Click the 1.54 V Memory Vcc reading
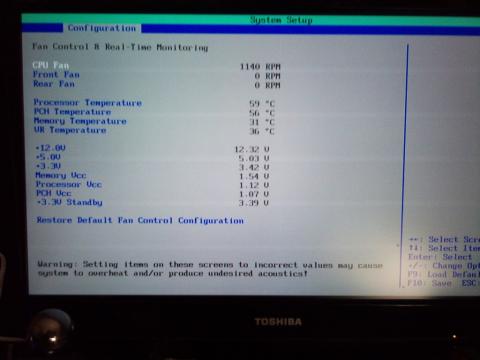The width and height of the screenshot is (480, 360). click(x=254, y=176)
